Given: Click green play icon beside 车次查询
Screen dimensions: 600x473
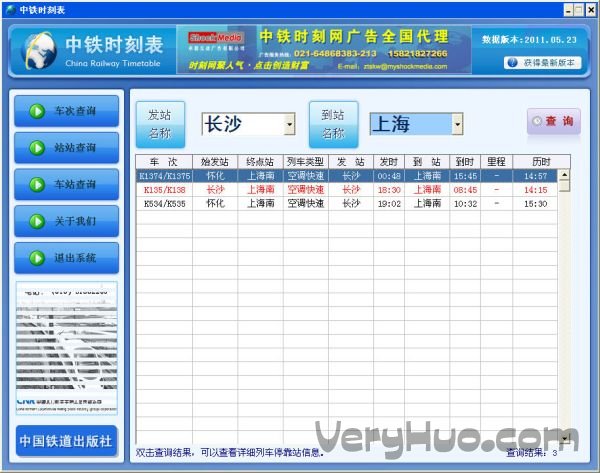Looking at the screenshot, I should pos(37,111).
